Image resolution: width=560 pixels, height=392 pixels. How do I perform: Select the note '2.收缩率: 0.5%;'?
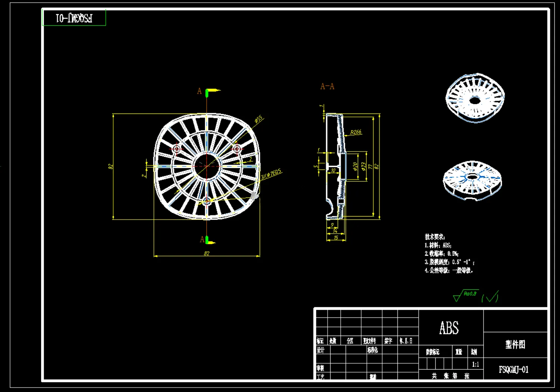pos(442,253)
